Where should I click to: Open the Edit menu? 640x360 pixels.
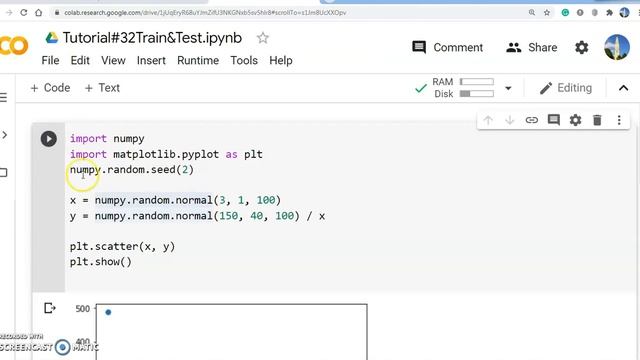click(80, 60)
